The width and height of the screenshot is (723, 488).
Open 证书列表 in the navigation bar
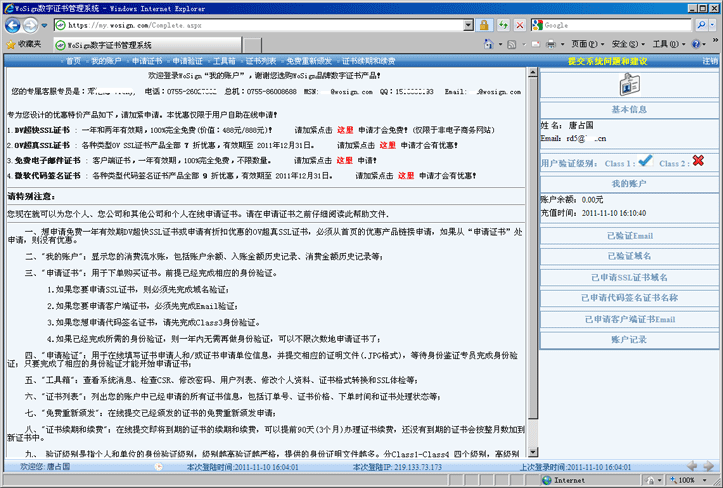(x=261, y=61)
